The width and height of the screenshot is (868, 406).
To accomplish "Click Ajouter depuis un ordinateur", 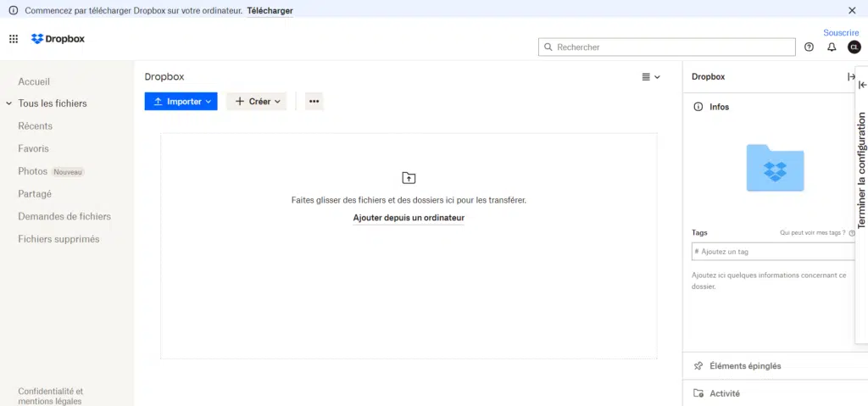I will click(409, 218).
